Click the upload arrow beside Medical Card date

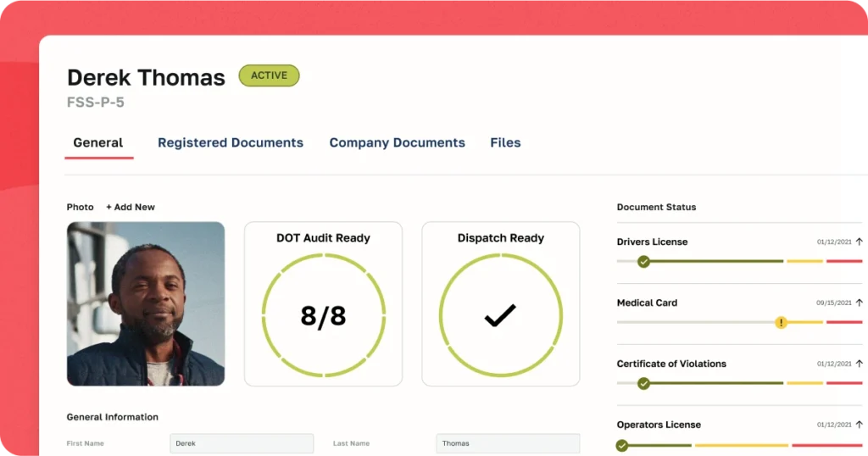pos(859,303)
